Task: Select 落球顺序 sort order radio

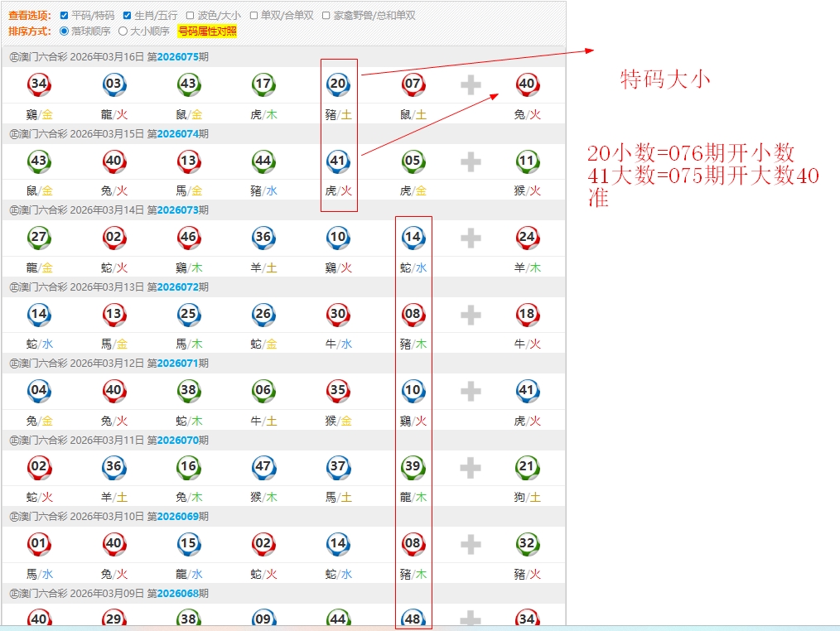Action: click(x=65, y=31)
